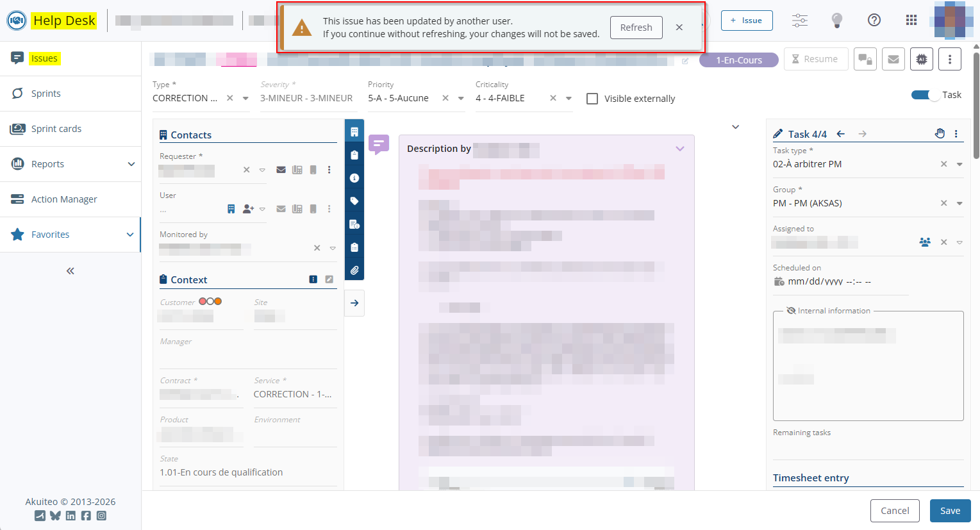
Task: Open the help question mark icon
Action: 874,21
